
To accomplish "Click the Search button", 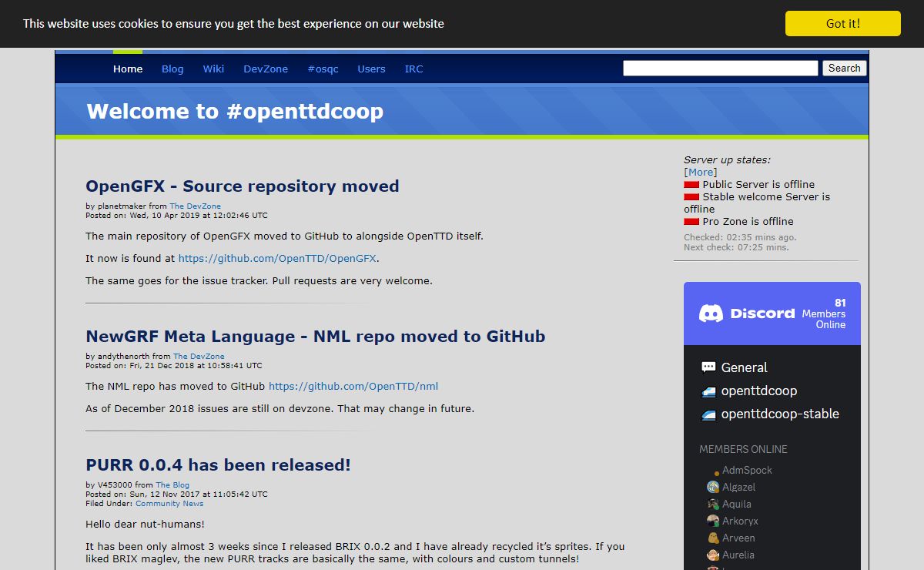I will 844,68.
